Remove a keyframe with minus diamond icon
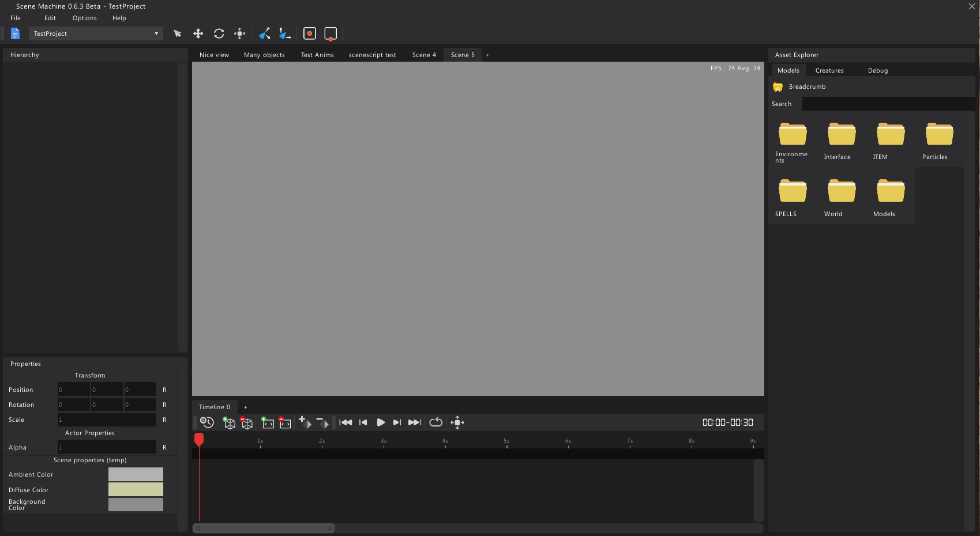The width and height of the screenshot is (980, 536). [322, 422]
